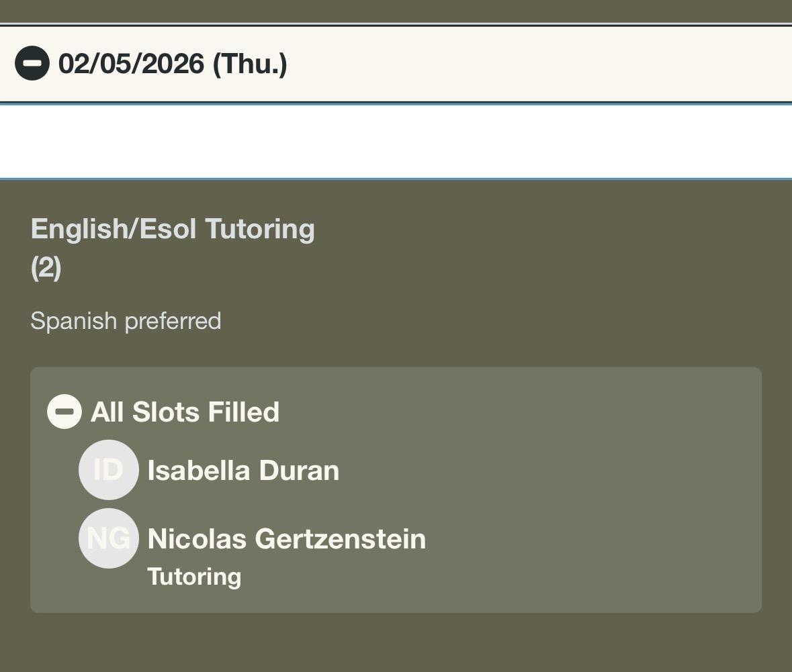
Task: Click the dark strip above the date header
Action: click(x=396, y=10)
